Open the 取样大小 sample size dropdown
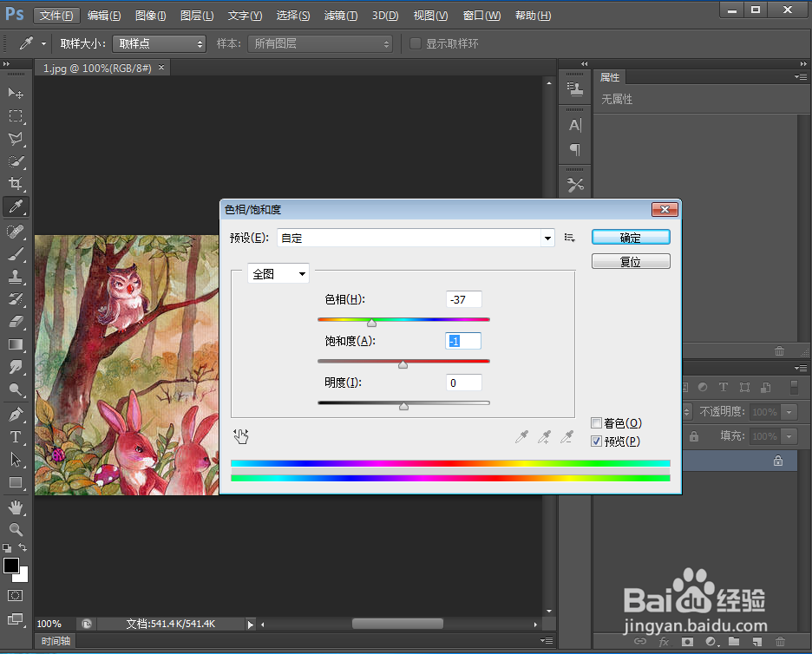Image resolution: width=812 pixels, height=654 pixels. 159,43
